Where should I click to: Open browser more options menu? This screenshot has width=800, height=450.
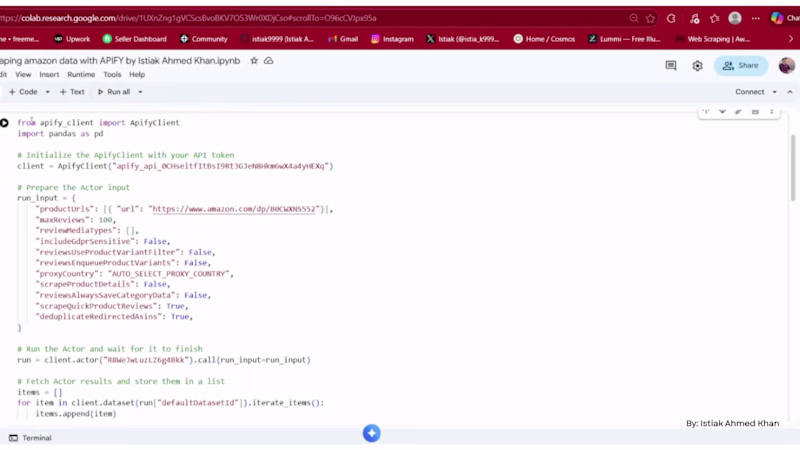tap(756, 18)
